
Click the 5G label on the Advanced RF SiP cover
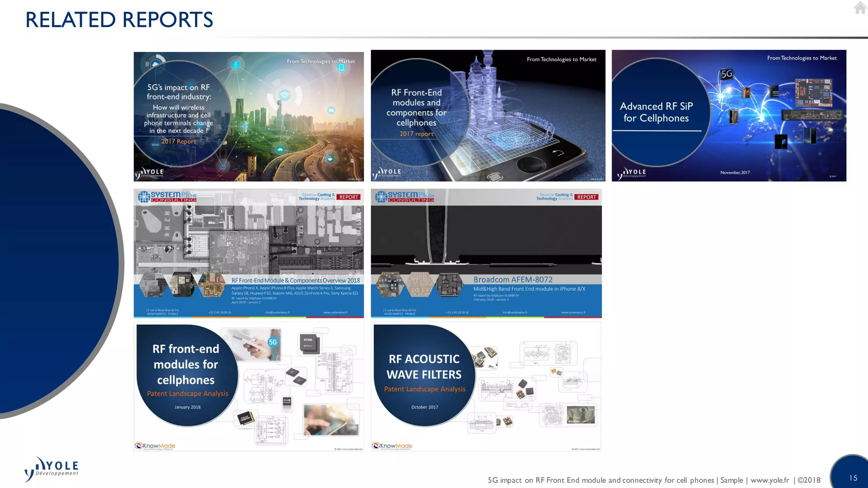(726, 74)
